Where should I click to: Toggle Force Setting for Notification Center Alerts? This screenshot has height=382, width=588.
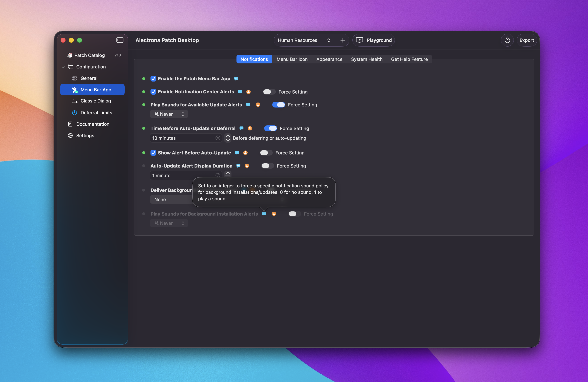point(269,92)
